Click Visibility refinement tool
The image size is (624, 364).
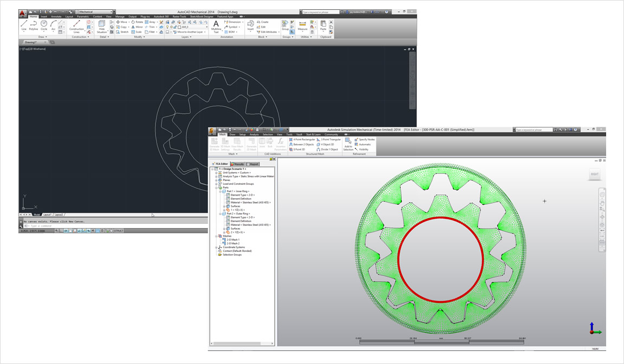(x=361, y=149)
